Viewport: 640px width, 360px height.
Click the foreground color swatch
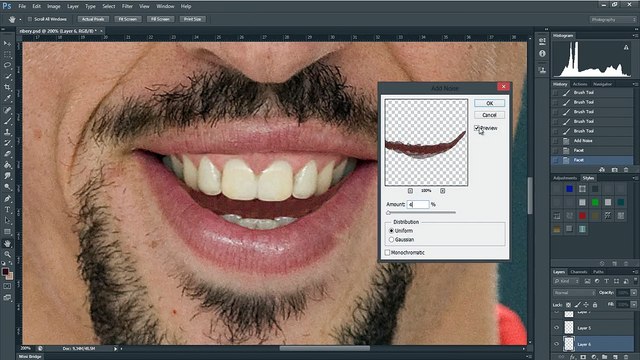tap(5, 272)
